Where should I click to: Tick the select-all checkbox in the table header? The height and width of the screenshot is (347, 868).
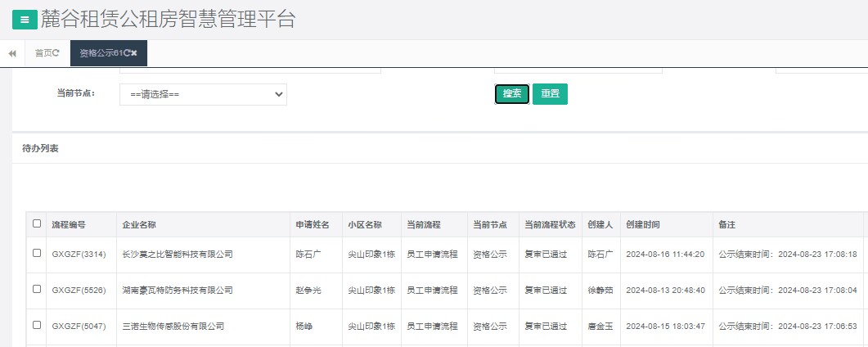tap(37, 223)
